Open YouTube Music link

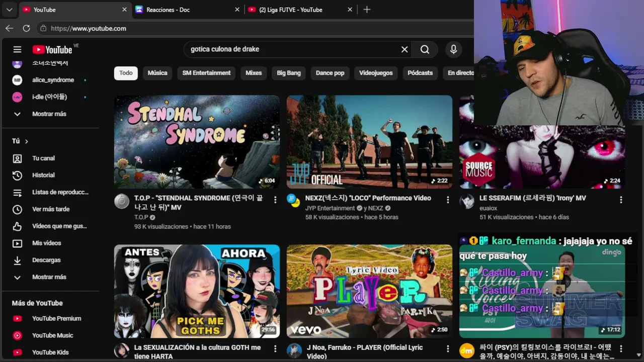(52, 335)
